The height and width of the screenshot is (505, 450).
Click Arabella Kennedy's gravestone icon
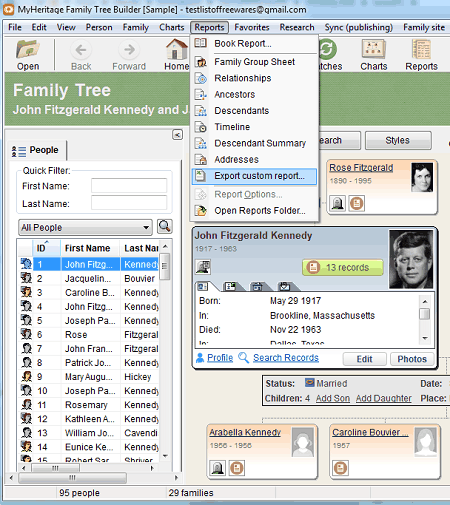[x=217, y=468]
